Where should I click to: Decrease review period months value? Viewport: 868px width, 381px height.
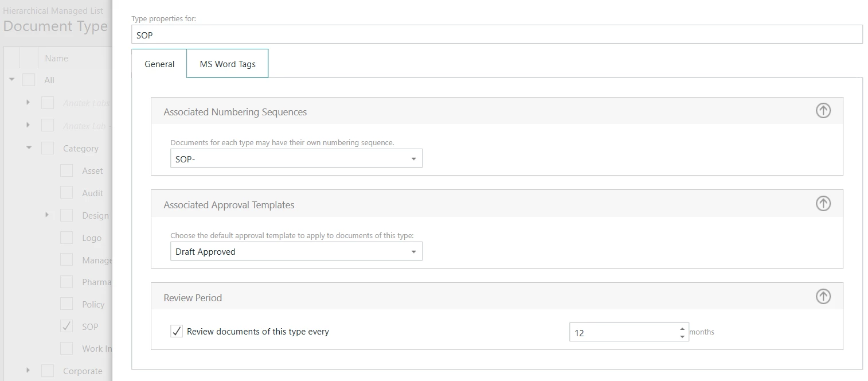coord(682,336)
